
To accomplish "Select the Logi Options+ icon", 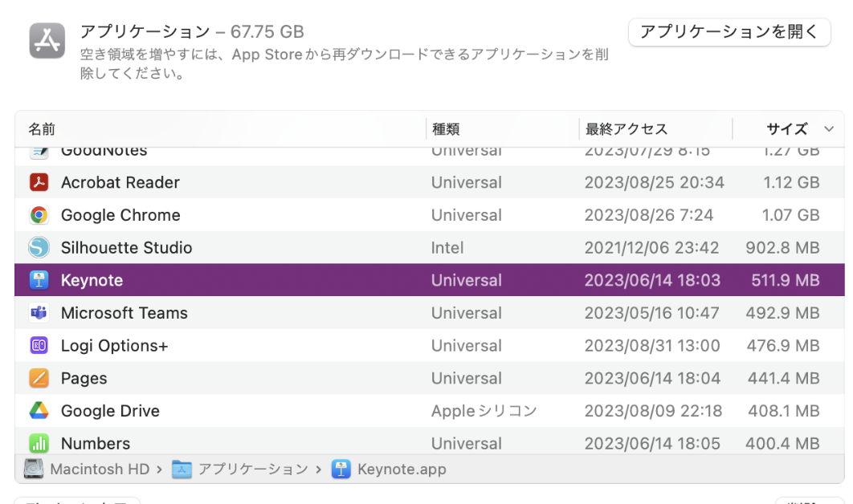I will pos(39,346).
